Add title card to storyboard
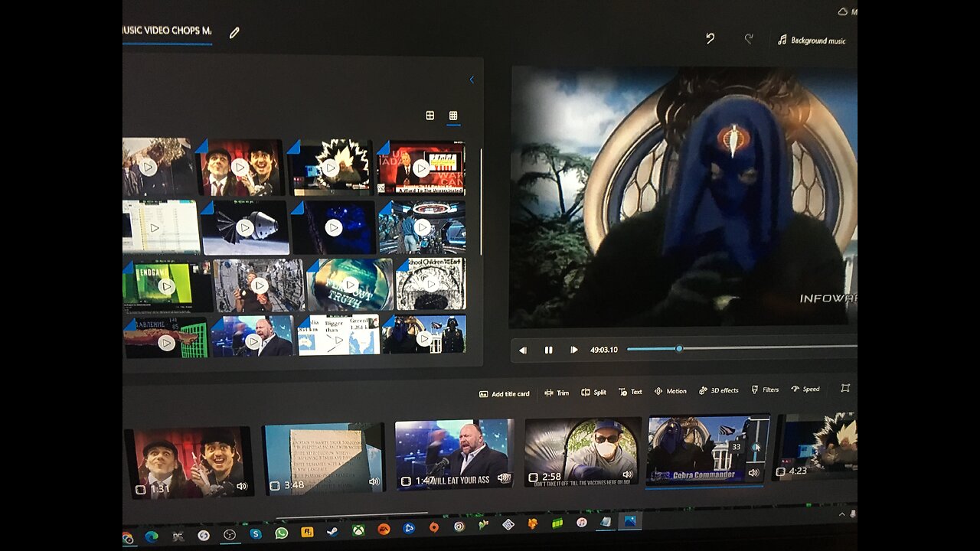 tap(504, 393)
